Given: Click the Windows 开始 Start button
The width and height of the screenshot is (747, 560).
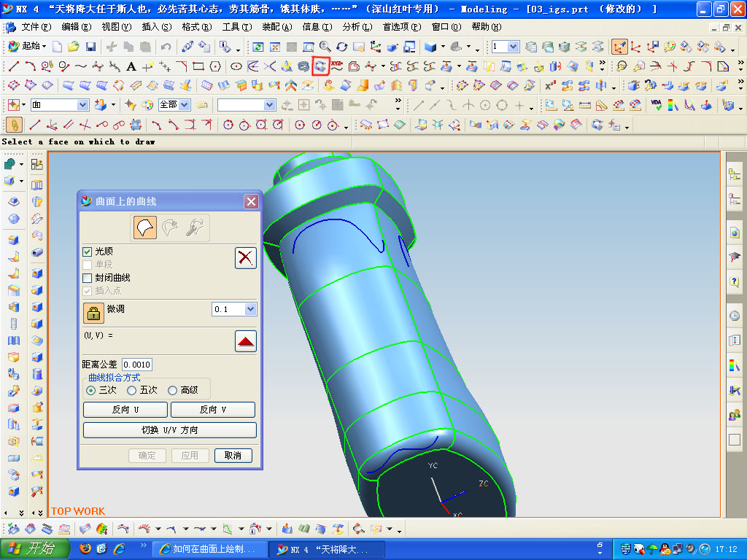Looking at the screenshot, I should point(35,549).
